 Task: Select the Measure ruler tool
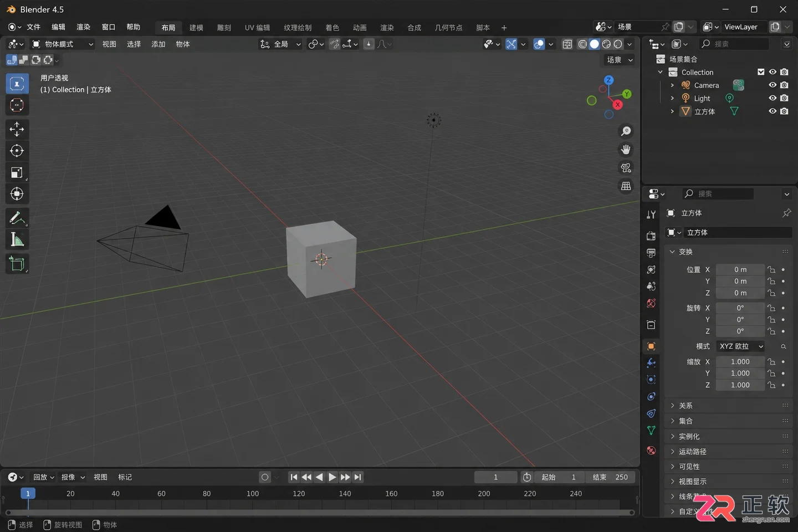[x=17, y=240]
